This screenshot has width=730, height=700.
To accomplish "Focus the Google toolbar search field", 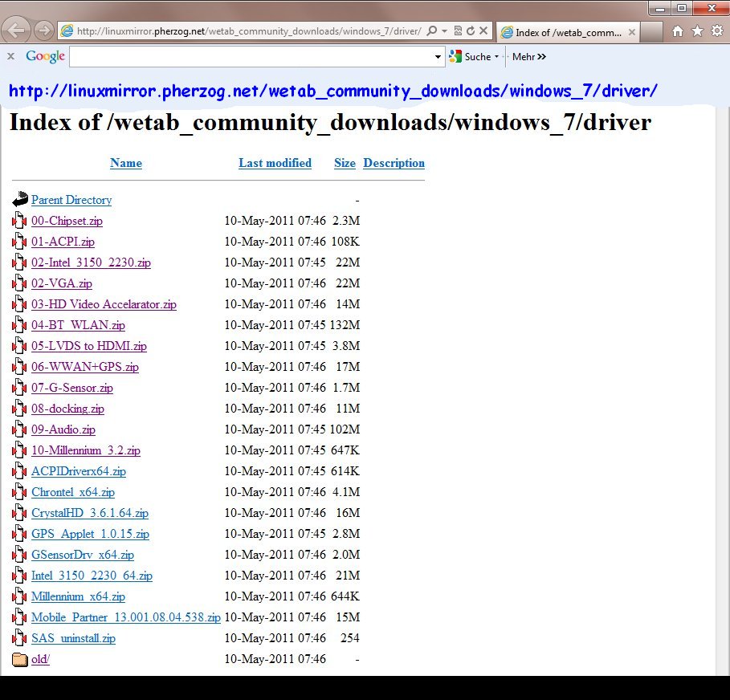I will pos(251,57).
